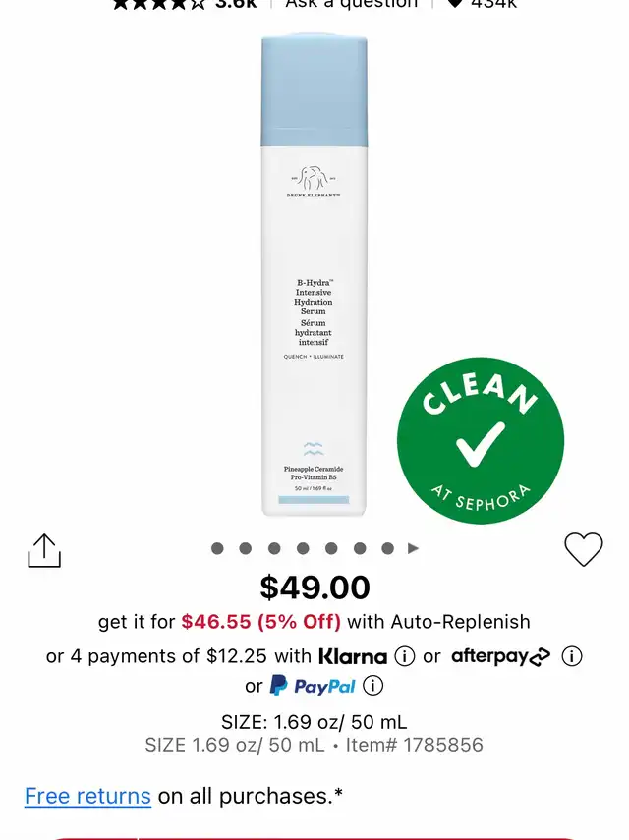Select the seventh carousel dot

click(x=388, y=548)
